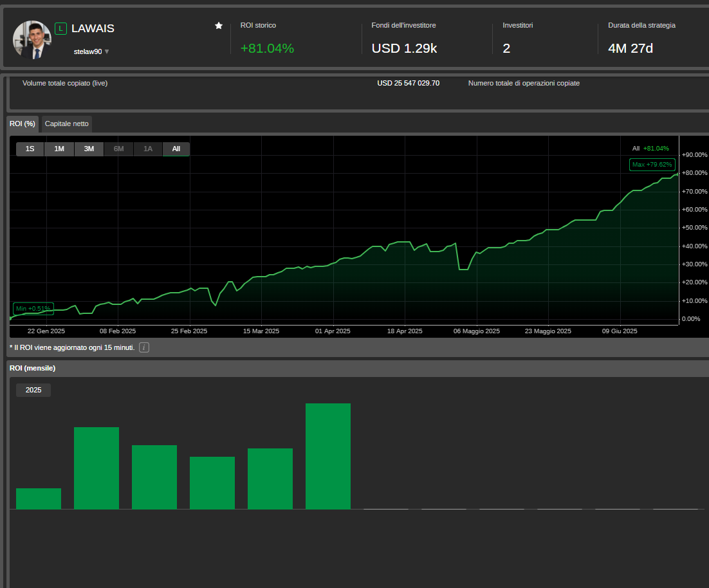Screen dimensions: 709x588
Task: Select the ROI (%) tab
Action: point(23,124)
